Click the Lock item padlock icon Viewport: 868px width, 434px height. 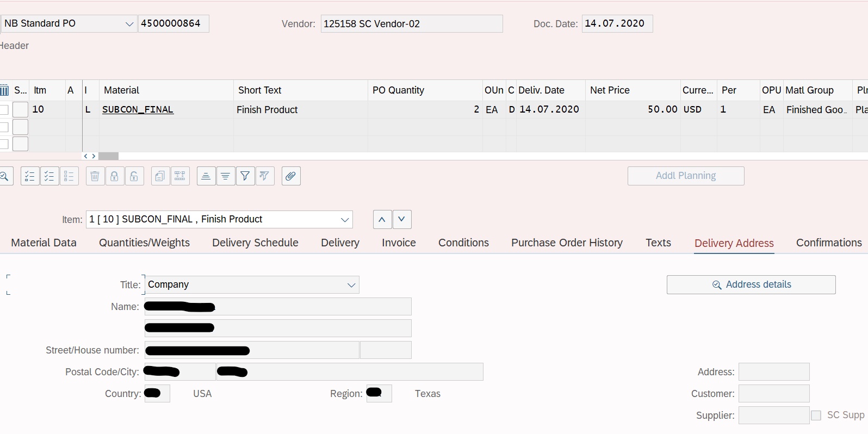(x=114, y=176)
